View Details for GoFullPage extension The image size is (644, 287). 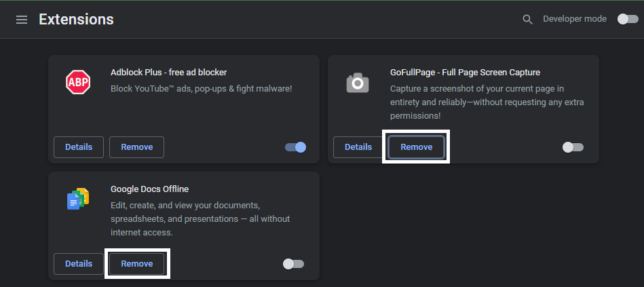point(358,147)
